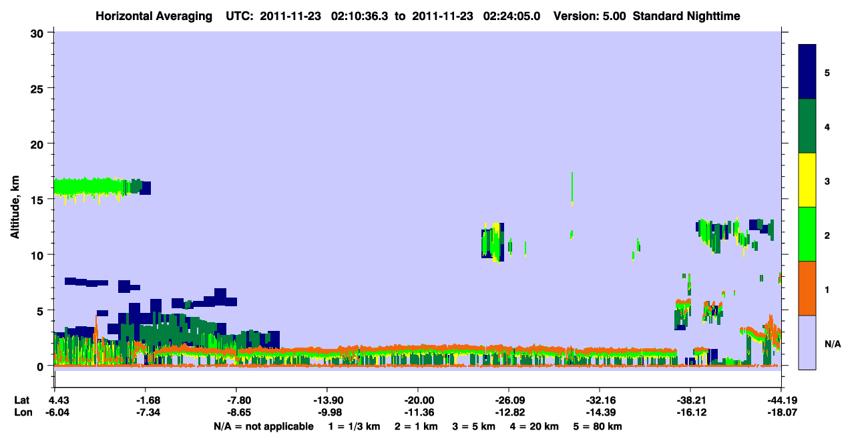Click the latitude value -26.09
This screenshot has width=868, height=445.
[x=509, y=400]
